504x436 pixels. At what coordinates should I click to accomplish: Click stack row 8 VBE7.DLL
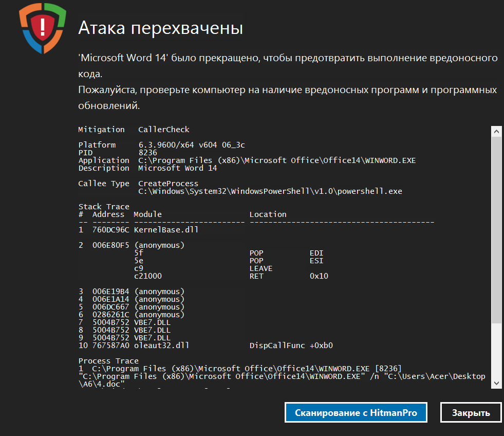click(x=125, y=331)
